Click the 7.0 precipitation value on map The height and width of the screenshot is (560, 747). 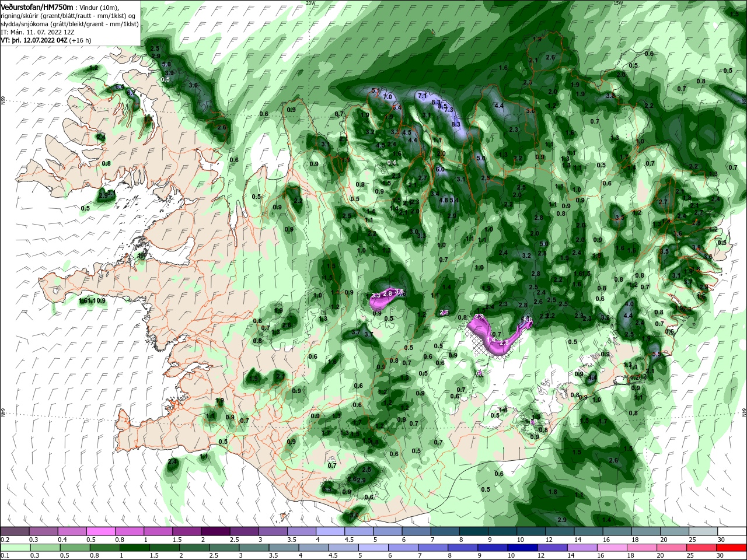(388, 97)
